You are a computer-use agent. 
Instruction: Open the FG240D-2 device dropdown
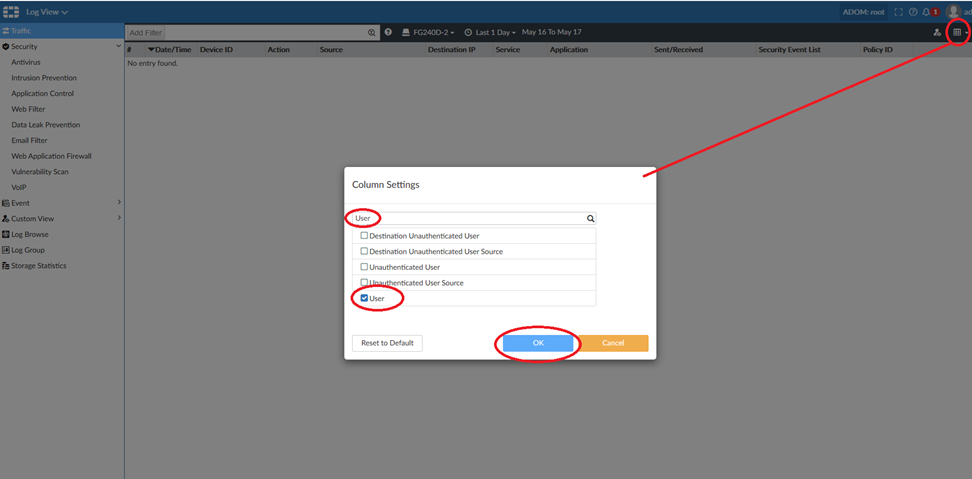pyautogui.click(x=428, y=33)
